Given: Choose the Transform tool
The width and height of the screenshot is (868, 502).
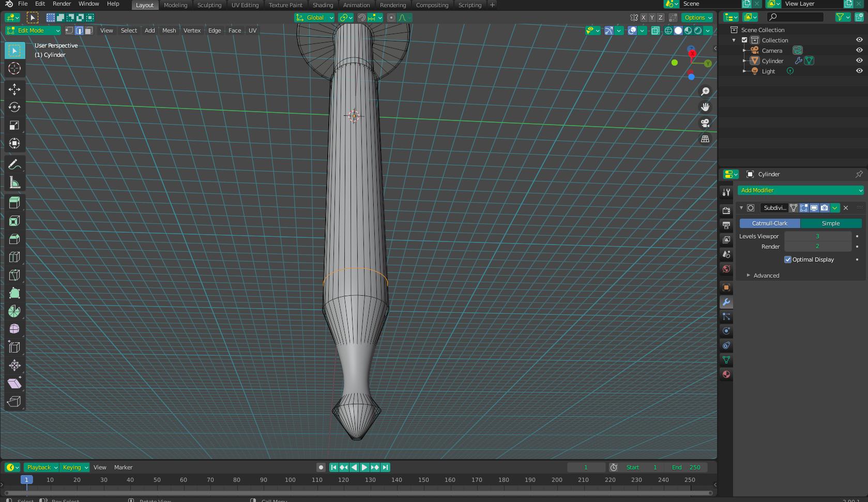Looking at the screenshot, I should pos(14,143).
